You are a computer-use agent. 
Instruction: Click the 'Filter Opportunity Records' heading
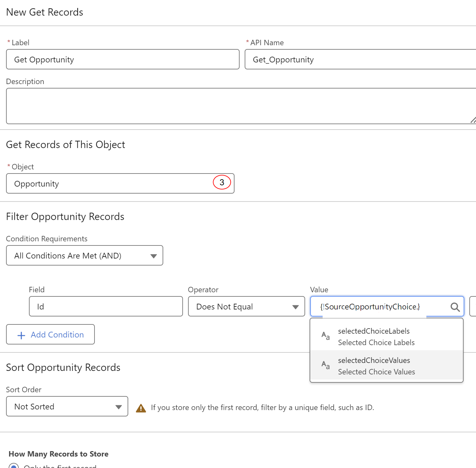pos(65,216)
